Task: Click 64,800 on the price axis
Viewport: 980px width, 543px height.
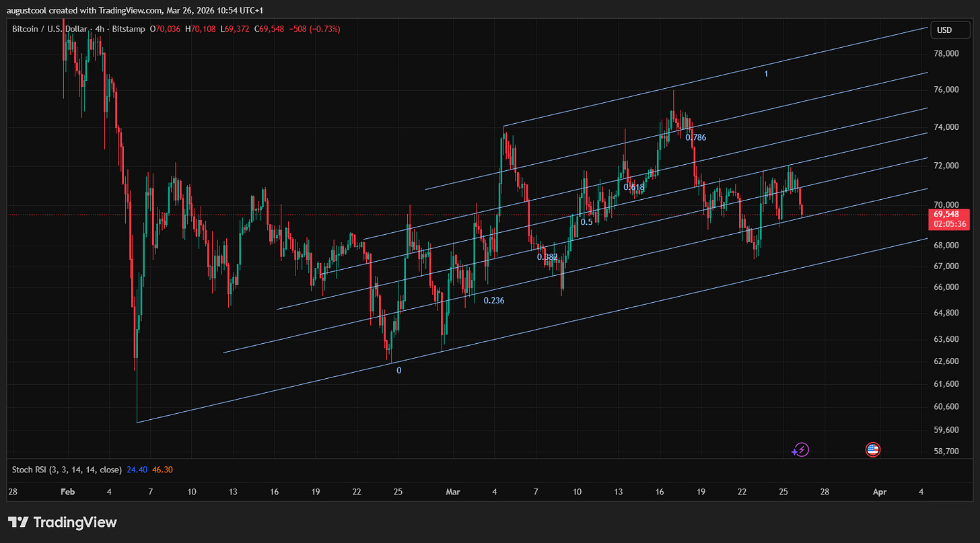Action: (947, 313)
